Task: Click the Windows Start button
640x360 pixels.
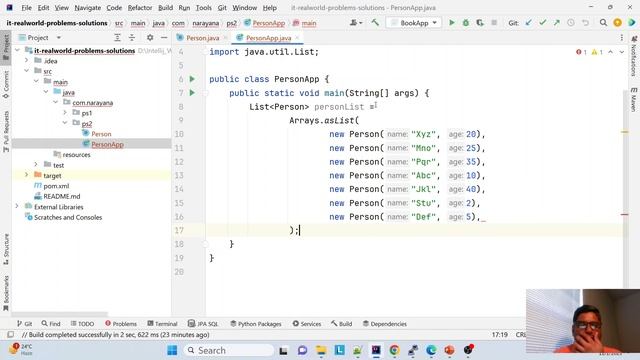Action: 172,350
